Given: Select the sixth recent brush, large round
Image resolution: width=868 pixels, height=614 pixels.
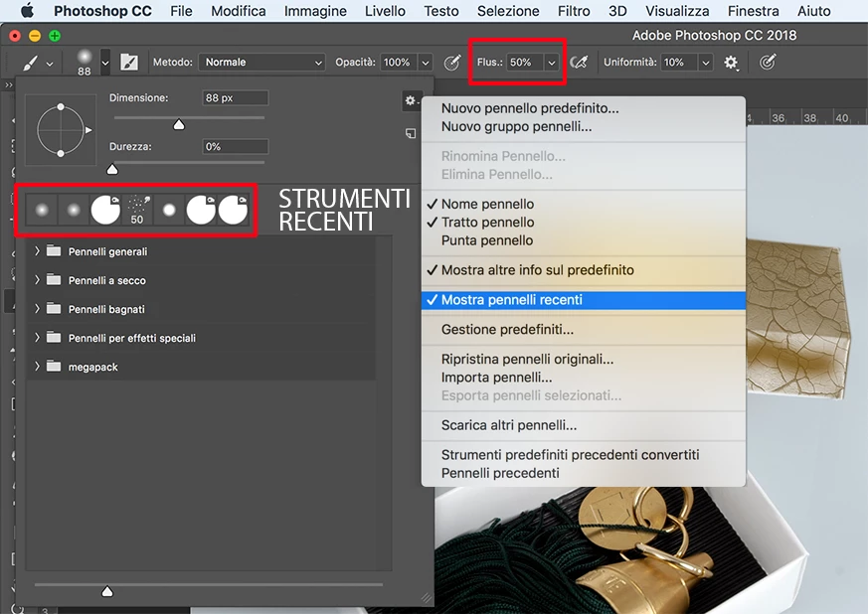Looking at the screenshot, I should (x=201, y=210).
